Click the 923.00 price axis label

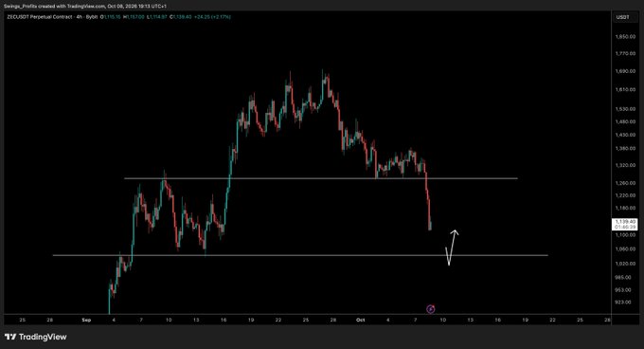click(x=623, y=303)
